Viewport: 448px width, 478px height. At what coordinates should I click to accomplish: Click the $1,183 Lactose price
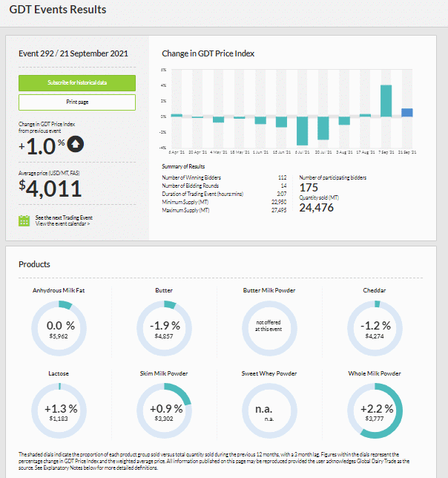(59, 419)
